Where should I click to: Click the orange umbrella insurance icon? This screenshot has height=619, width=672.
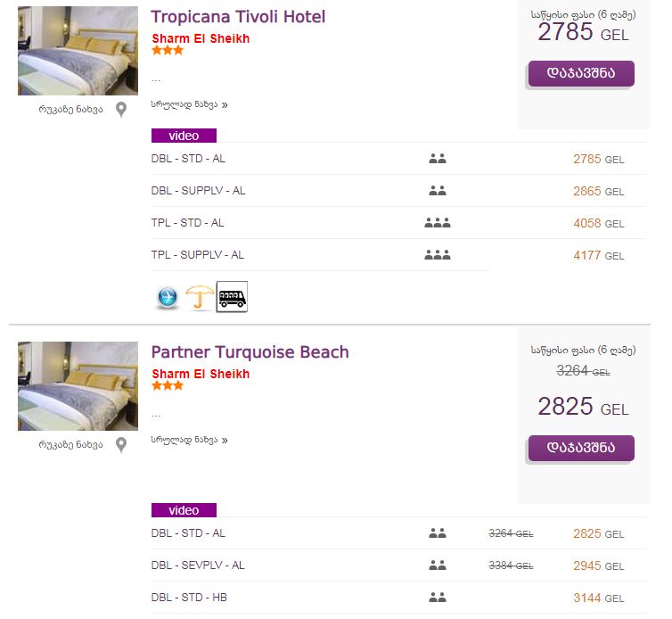(200, 297)
